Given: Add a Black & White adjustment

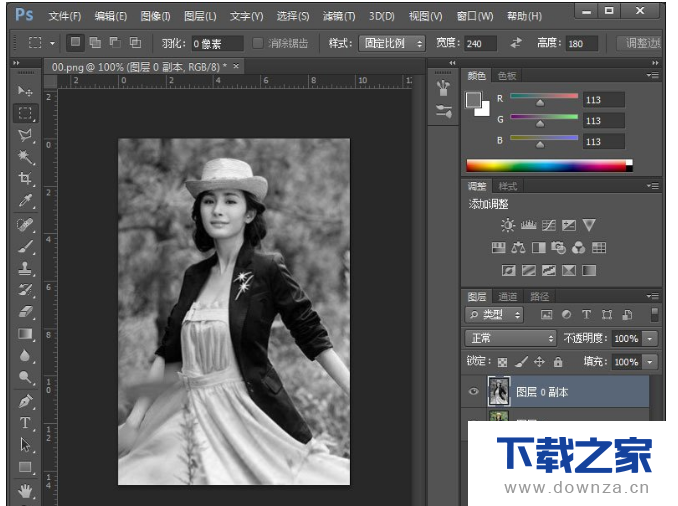Looking at the screenshot, I should coord(539,248).
